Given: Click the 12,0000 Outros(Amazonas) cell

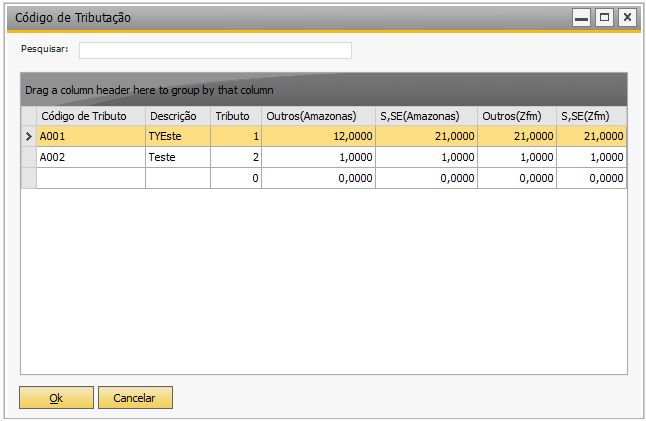Looking at the screenshot, I should click(318, 136).
